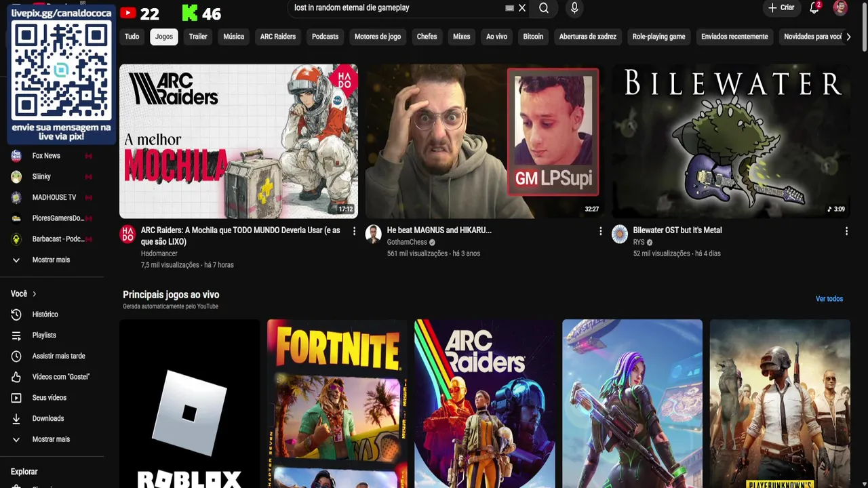Play the GothamChess GM LPSupi thumbnail
This screenshot has height=488, width=868.
(485, 141)
